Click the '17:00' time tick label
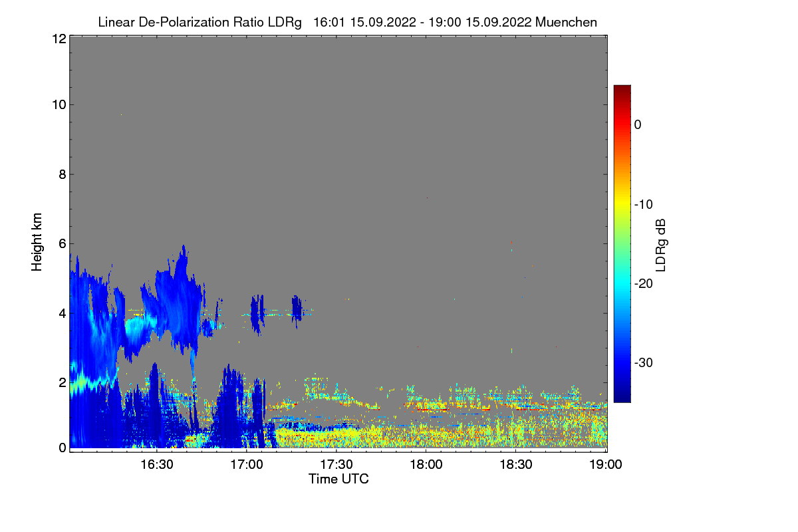This screenshot has height=532, width=798. (247, 464)
